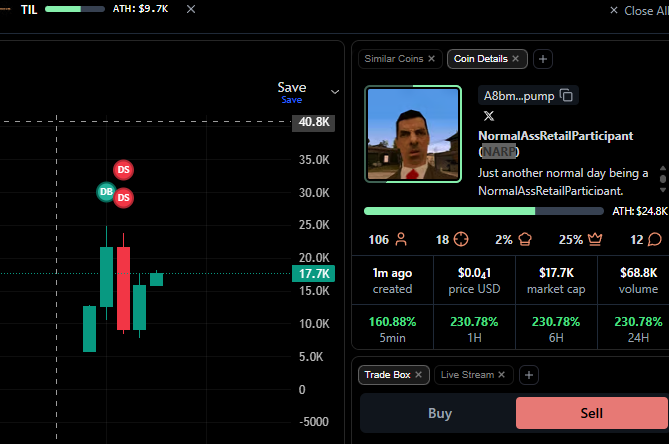This screenshot has width=669, height=444.
Task: Copy the A8bm...pump contract address
Action: coord(566,96)
